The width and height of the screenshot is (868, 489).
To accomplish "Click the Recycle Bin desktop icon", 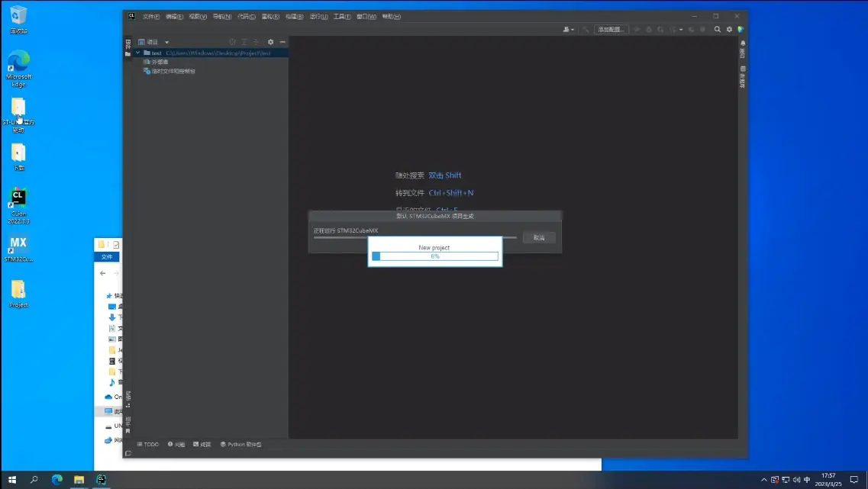I will [18, 19].
